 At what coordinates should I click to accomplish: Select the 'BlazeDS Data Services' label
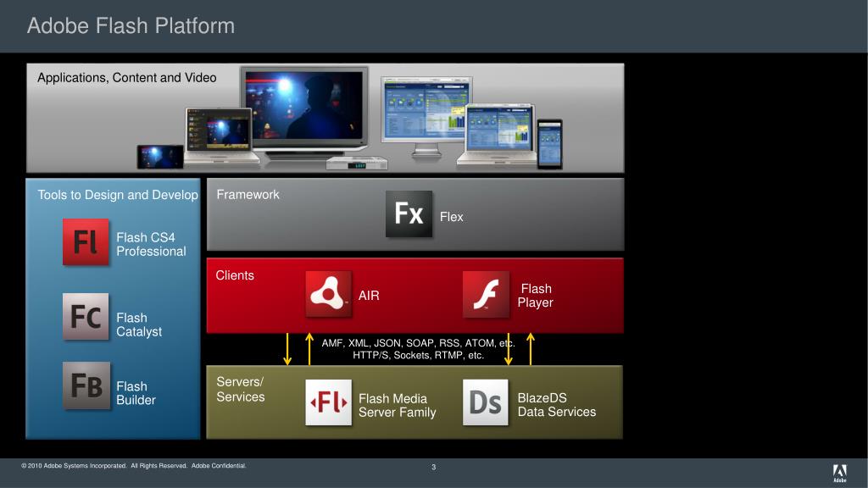557,404
